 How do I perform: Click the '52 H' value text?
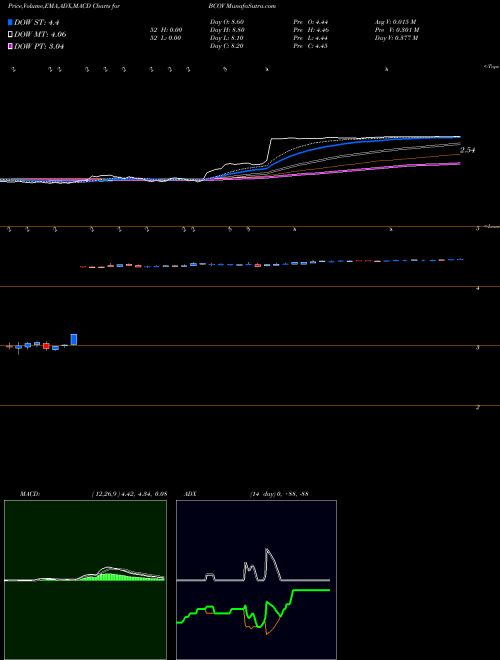click(x=165, y=30)
